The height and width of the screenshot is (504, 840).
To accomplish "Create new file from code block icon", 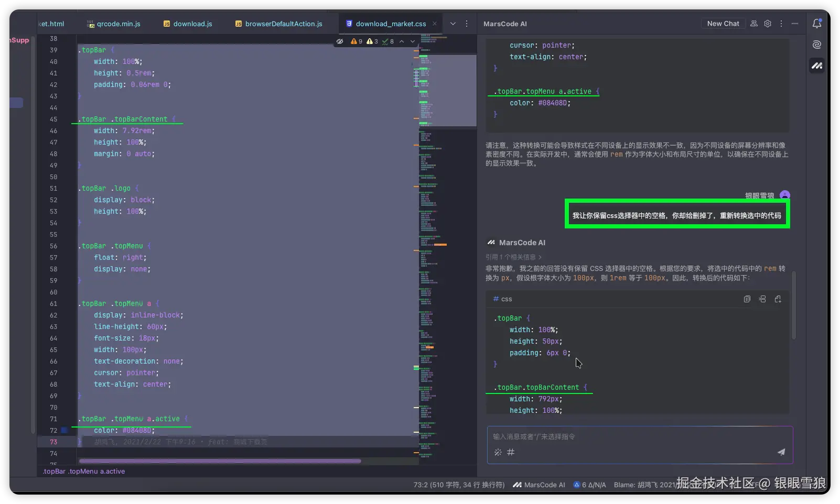I will click(778, 299).
